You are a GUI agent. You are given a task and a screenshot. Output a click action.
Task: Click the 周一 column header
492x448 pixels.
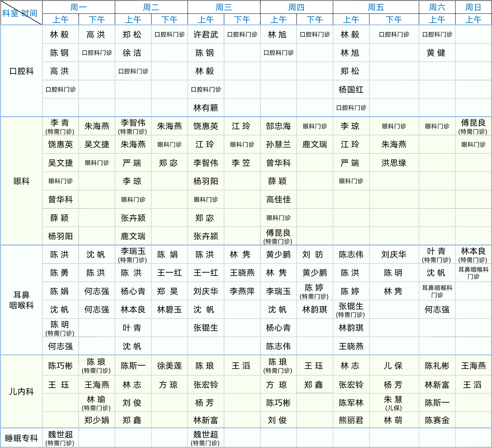78,7
